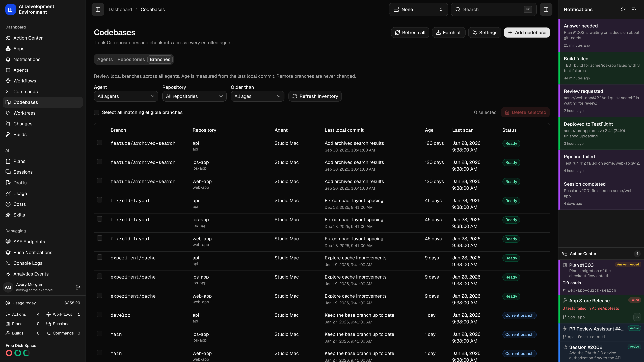Click Delete selected button
Screen dimensions: 644x362
pos(525,112)
